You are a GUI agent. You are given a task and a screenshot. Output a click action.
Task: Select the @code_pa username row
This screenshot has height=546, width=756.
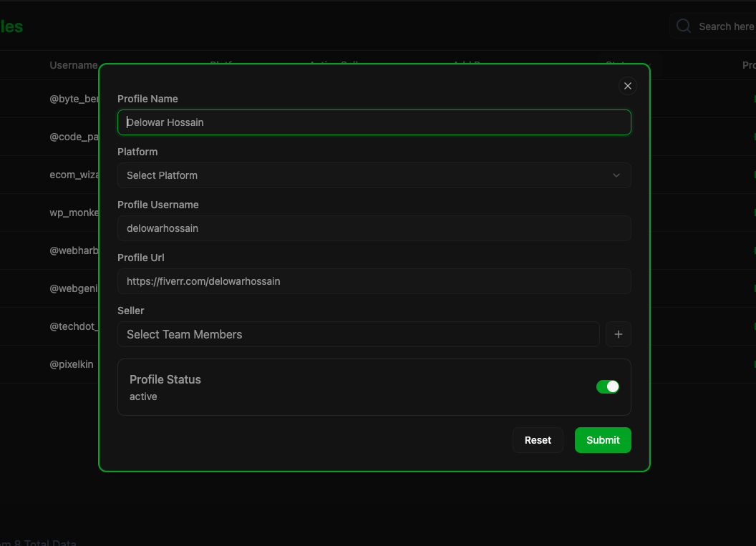(74, 137)
